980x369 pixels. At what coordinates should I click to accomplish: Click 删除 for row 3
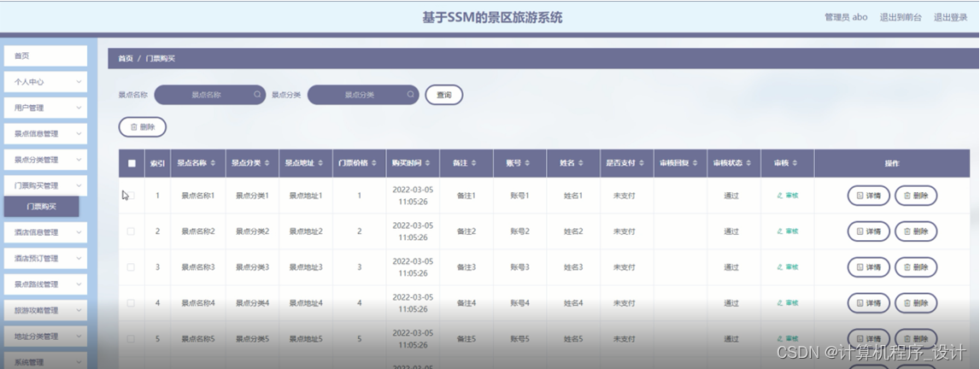(x=916, y=267)
